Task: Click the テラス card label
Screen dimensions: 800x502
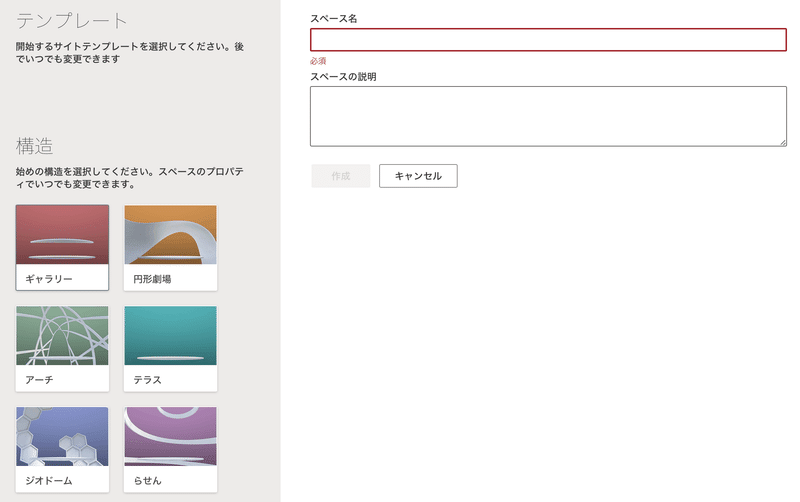Action: pos(147,380)
